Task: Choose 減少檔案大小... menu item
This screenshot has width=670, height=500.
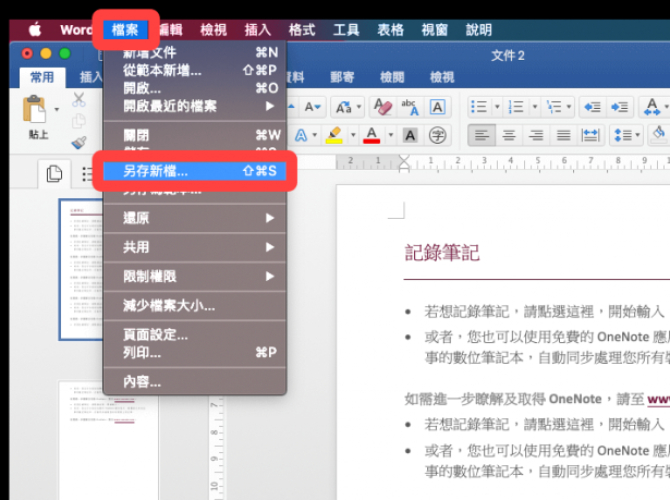Action: 195,306
